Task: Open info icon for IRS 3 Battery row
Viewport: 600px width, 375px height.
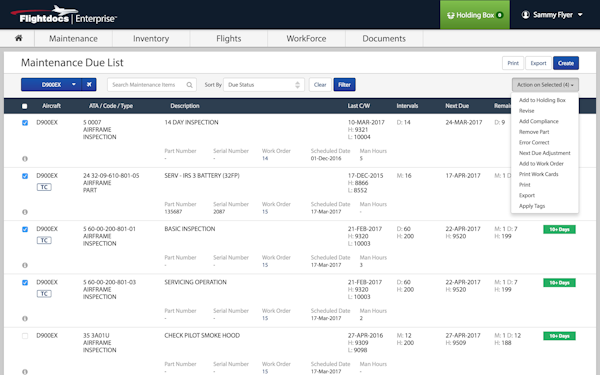Action: pos(25,212)
